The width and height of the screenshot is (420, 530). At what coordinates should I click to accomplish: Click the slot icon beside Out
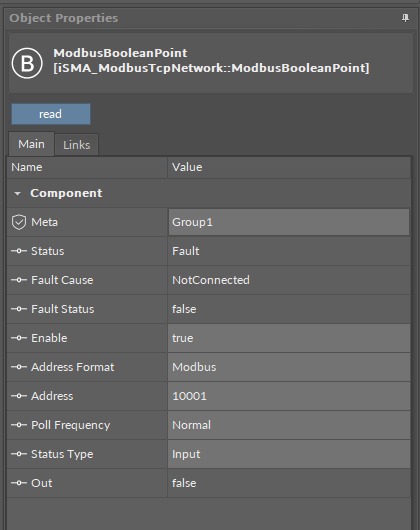(x=19, y=483)
